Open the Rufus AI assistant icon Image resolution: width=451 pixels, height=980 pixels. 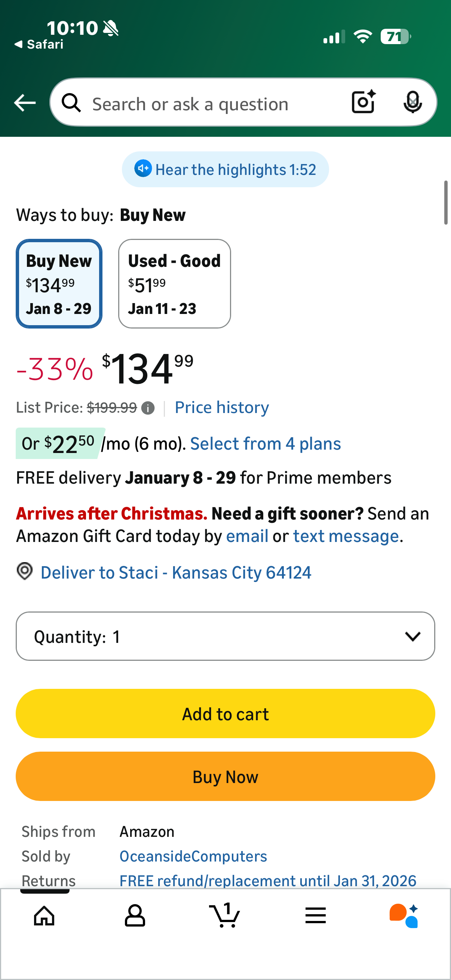pos(404,915)
